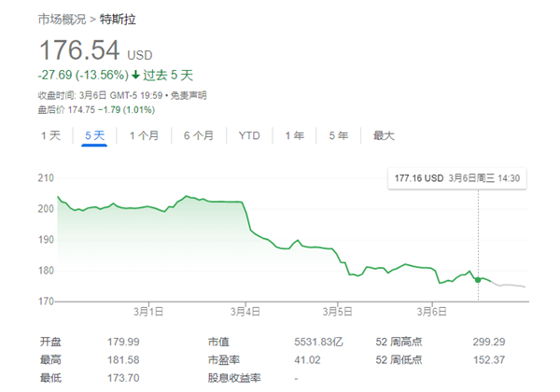Click the 52 周高点 value 299.29

coord(489,342)
